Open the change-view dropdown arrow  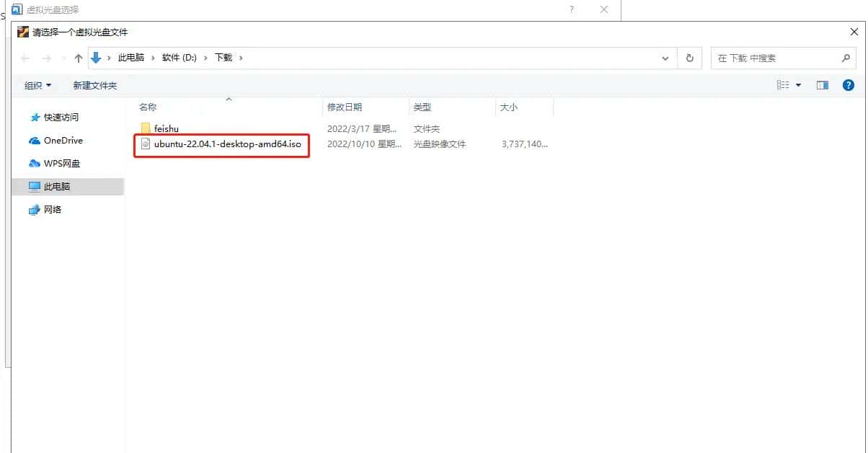797,84
